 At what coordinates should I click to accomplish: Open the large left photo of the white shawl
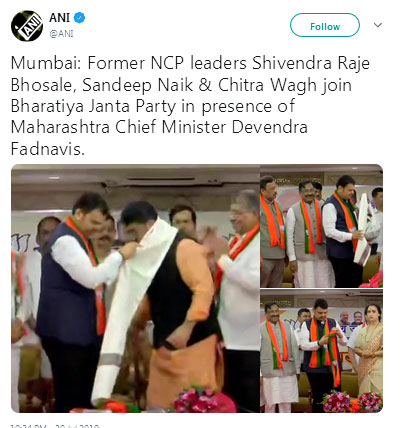pyautogui.click(x=135, y=288)
